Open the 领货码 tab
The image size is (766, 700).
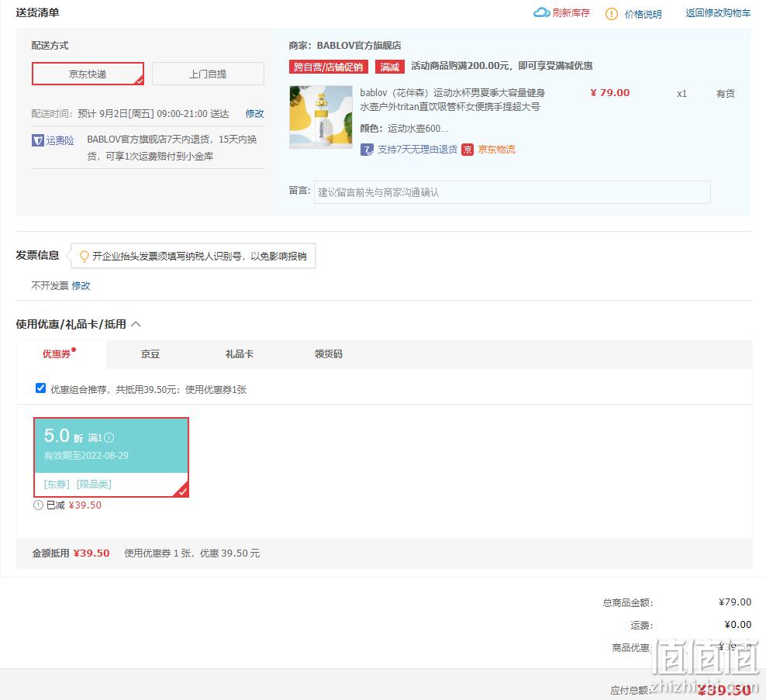(x=329, y=354)
